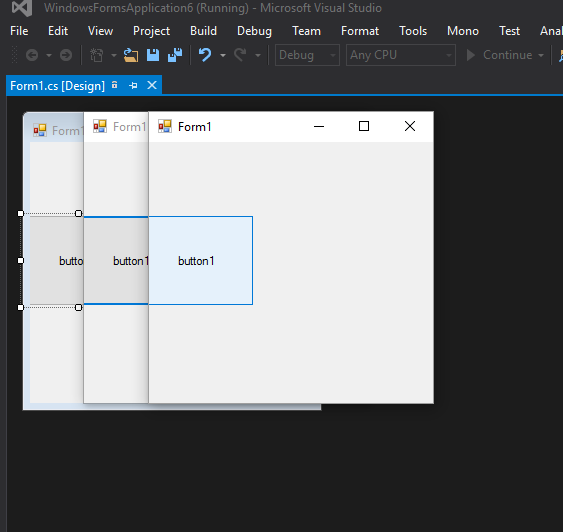Toggle keep-open preview icon on Form1.cs tab

point(115,85)
